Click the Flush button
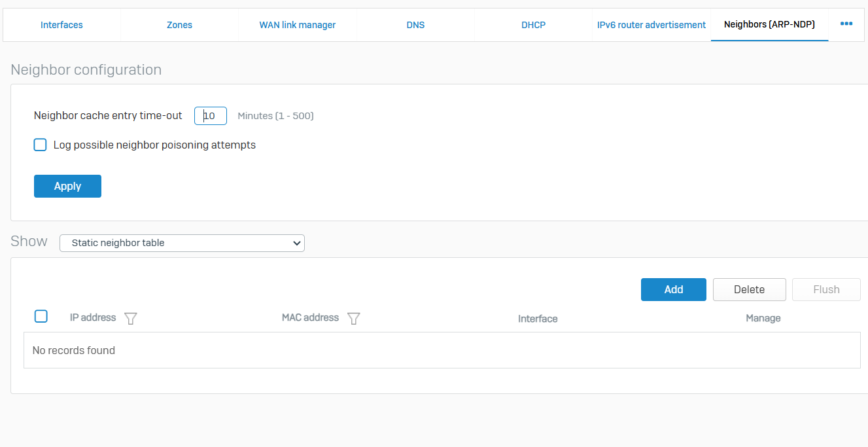The width and height of the screenshot is (868, 447). pos(826,289)
